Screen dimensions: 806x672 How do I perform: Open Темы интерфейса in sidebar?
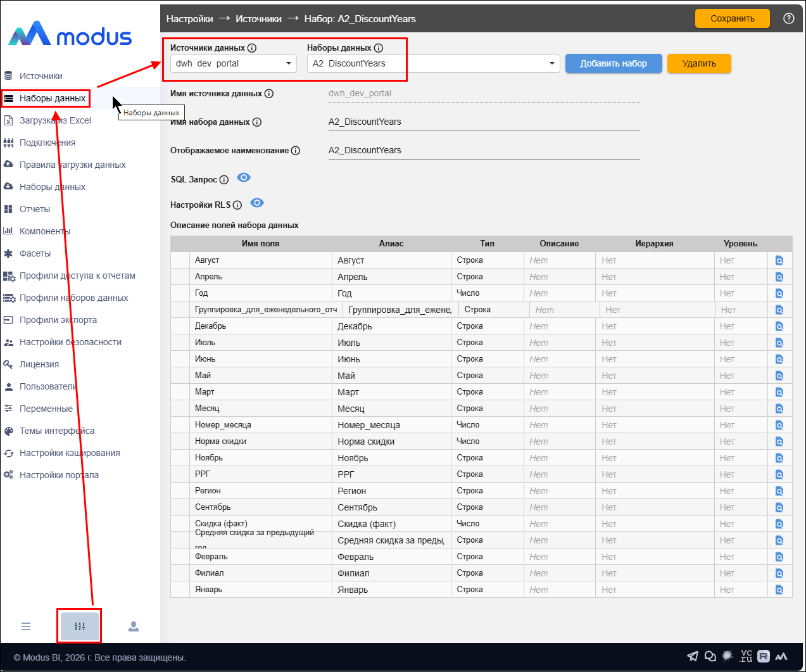point(57,431)
